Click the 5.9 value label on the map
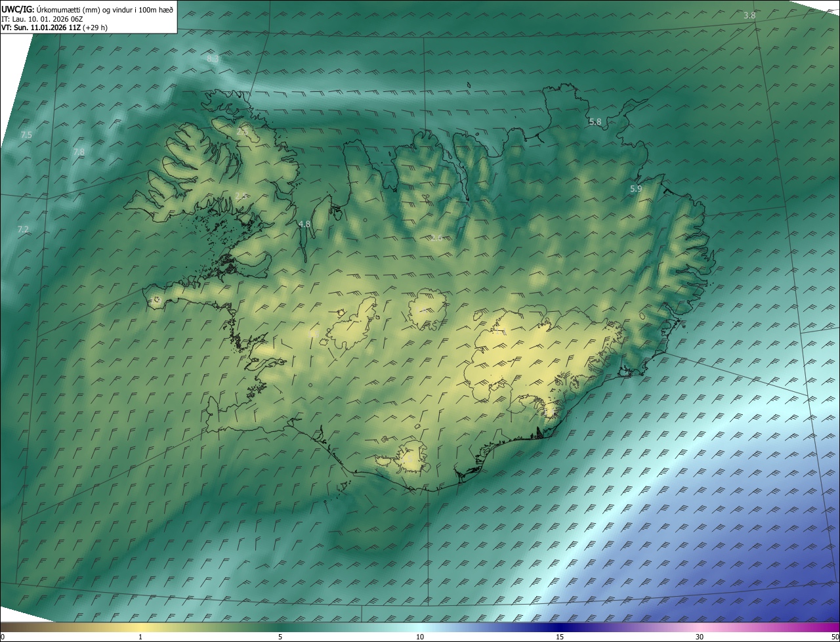The width and height of the screenshot is (840, 642). tap(636, 189)
